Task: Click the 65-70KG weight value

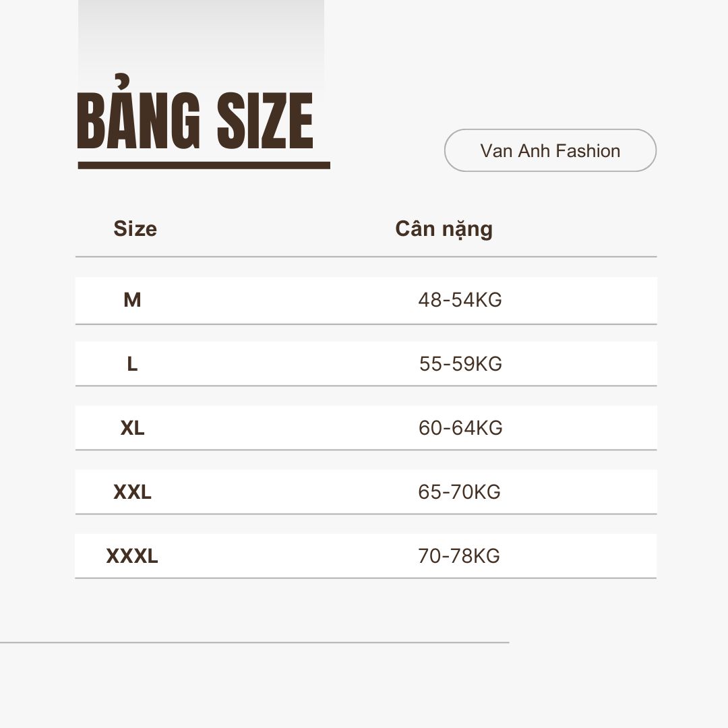Action: (x=459, y=492)
